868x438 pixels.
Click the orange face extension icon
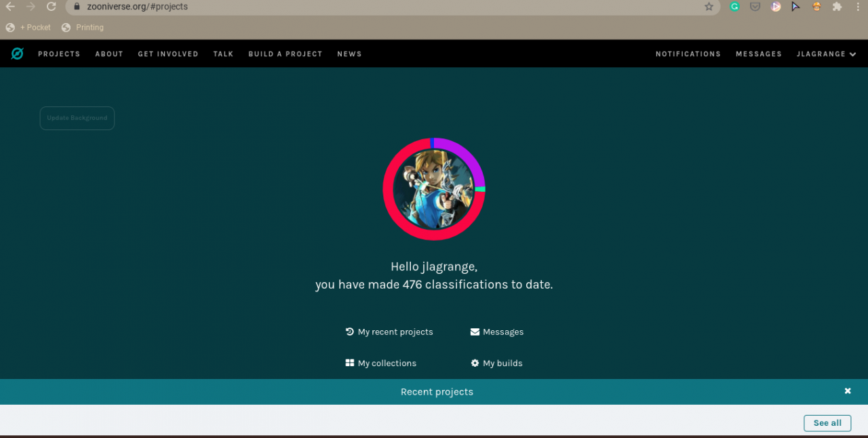coord(816,7)
